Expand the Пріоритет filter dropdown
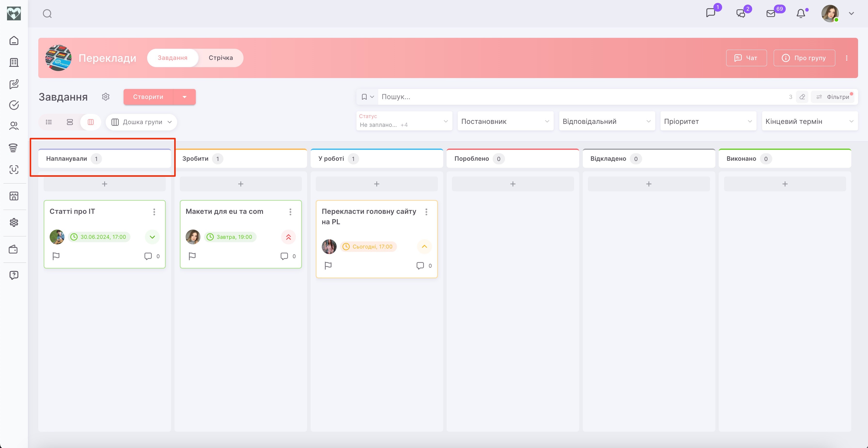This screenshot has width=868, height=448. pos(708,121)
